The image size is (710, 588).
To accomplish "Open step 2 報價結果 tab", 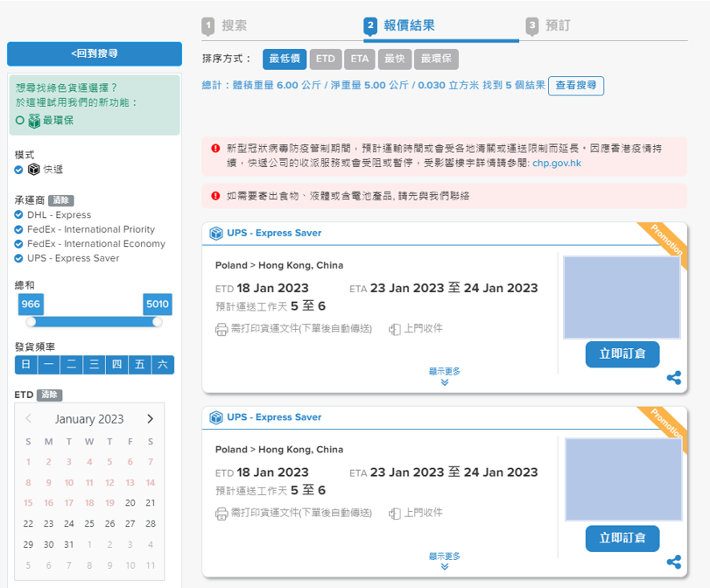I will (399, 25).
